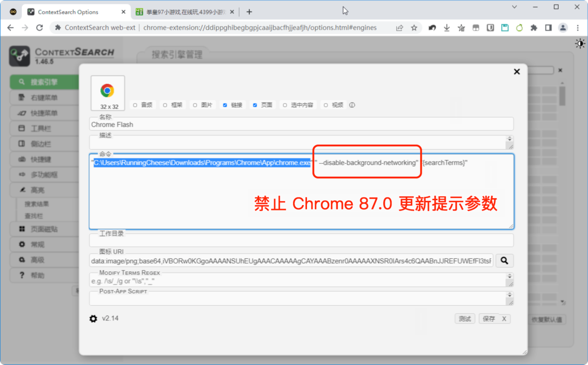Switch to the 拳皇97小游戏 browser tab
Screen dimensions: 588x365
pyautogui.click(x=185, y=11)
